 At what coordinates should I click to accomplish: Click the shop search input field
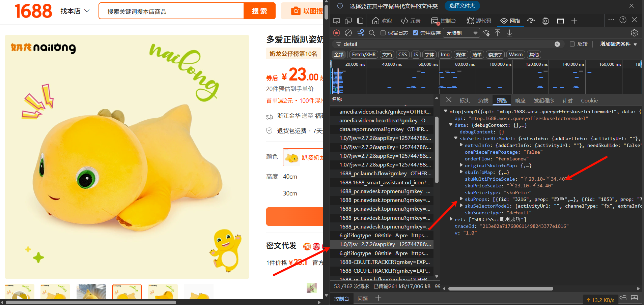point(171,11)
